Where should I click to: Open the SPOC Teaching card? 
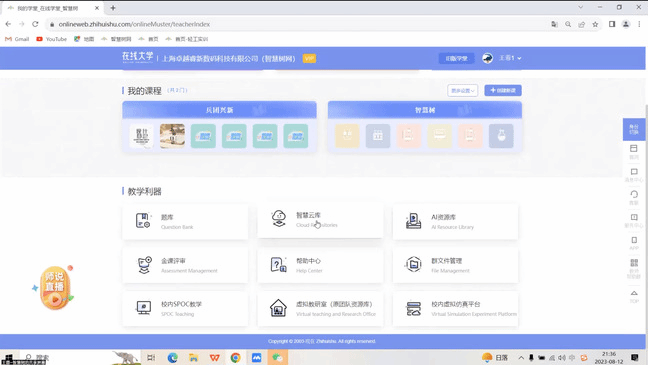185,309
